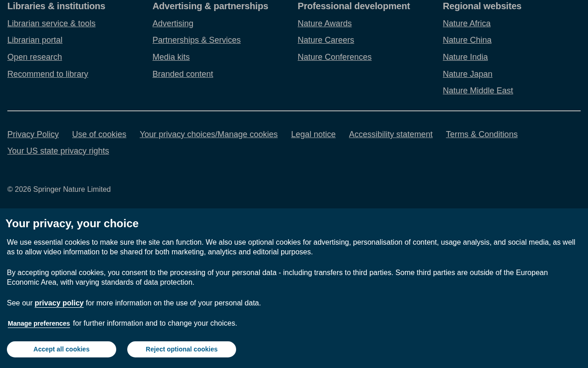Open the Nature Japan link

[x=468, y=74]
